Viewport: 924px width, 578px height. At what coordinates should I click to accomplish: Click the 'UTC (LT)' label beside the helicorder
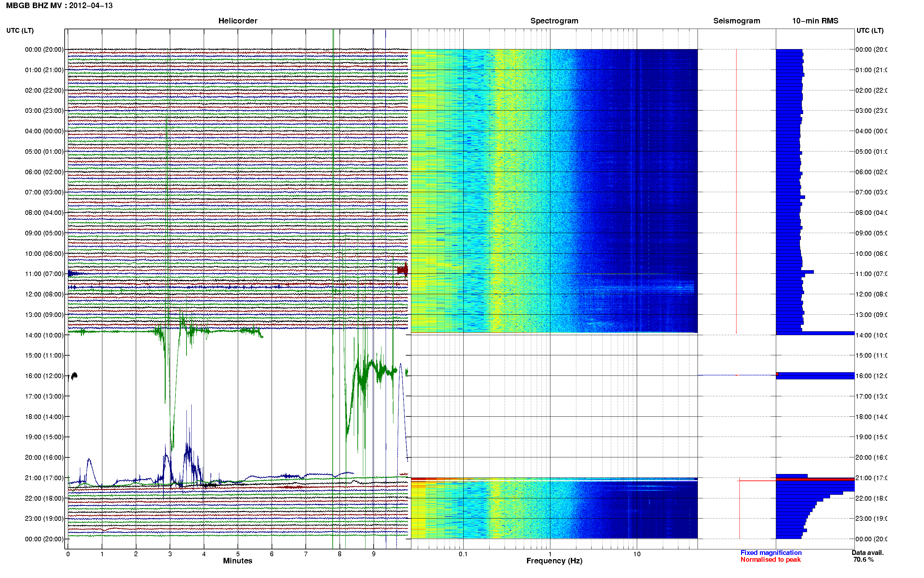[20, 31]
